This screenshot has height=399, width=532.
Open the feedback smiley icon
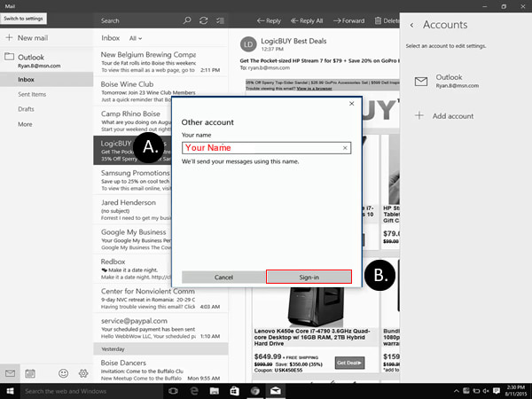click(x=63, y=373)
